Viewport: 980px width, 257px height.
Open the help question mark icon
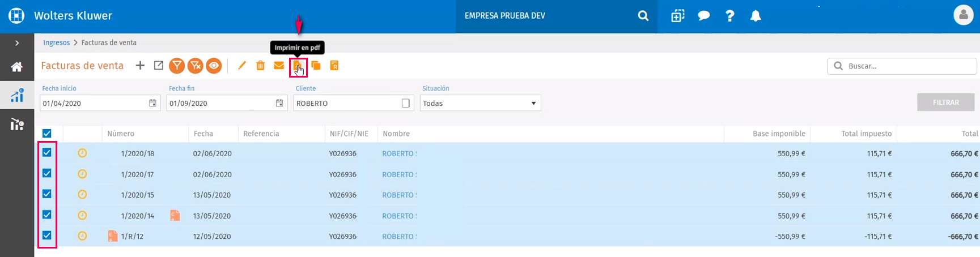[x=730, y=16]
